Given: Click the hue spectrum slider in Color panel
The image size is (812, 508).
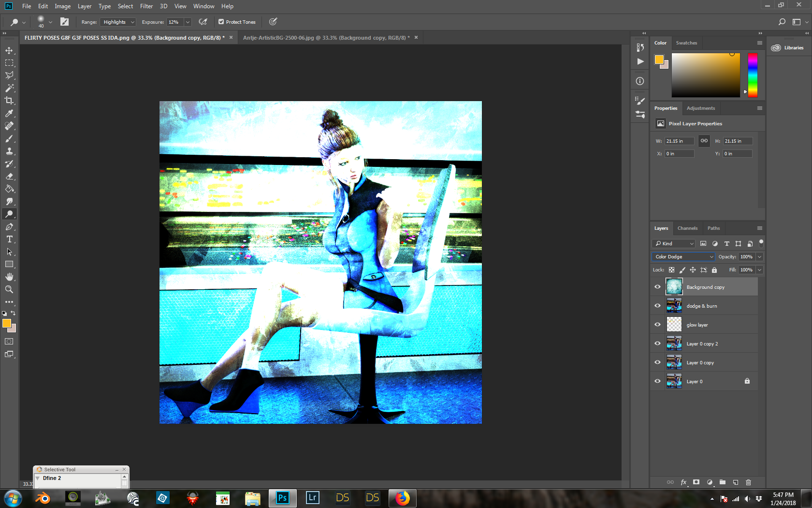Looking at the screenshot, I should (753, 75).
